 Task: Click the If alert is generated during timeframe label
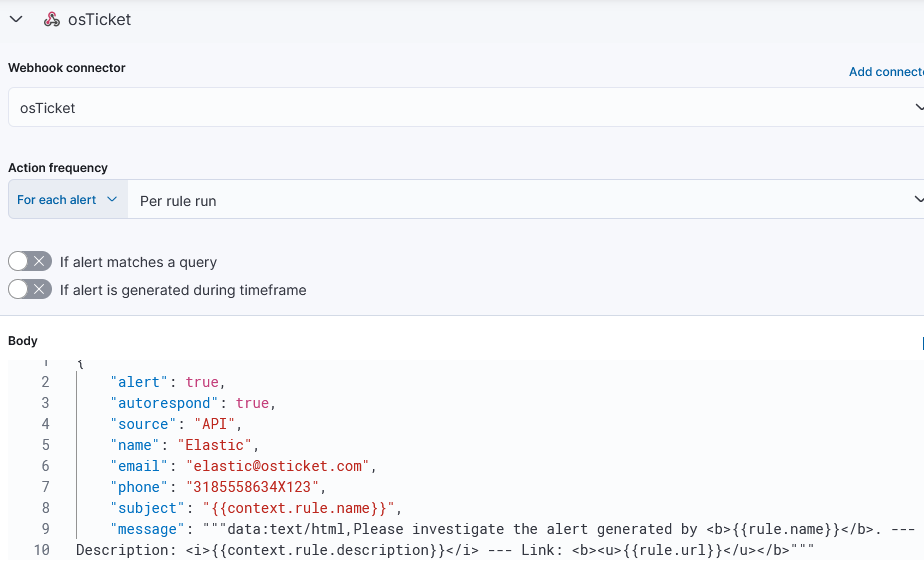coord(183,290)
